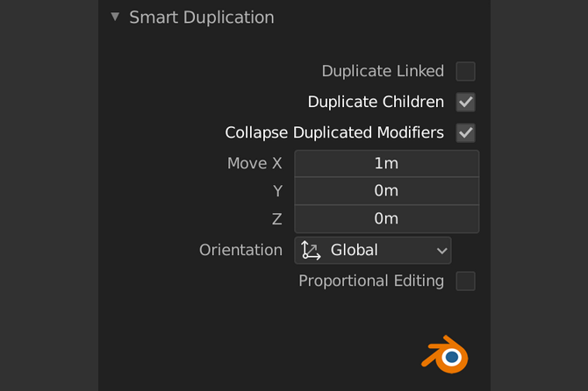Viewport: 588px width, 391px height.
Task: Click the Move X value field
Action: tap(386, 163)
